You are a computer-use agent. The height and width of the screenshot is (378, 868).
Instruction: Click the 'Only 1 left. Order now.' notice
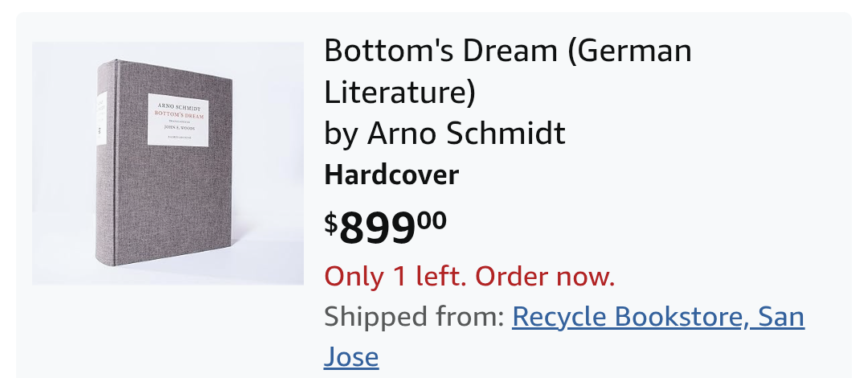[469, 276]
